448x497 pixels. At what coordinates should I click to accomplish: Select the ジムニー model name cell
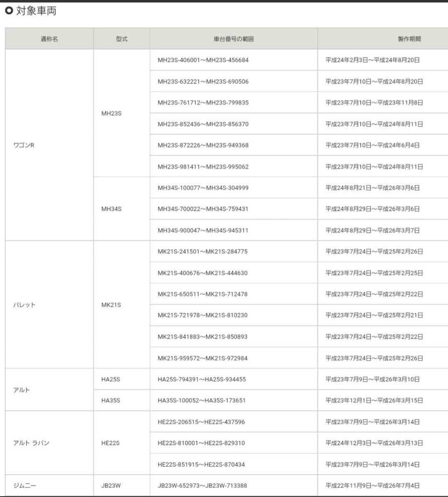point(49,485)
